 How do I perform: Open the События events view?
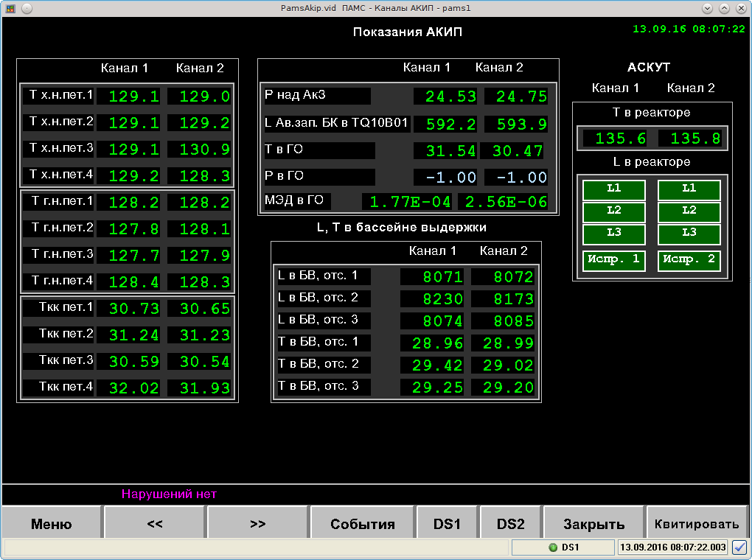(362, 524)
